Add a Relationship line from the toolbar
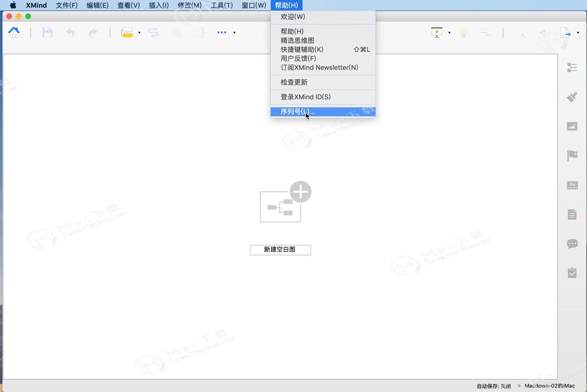 153,33
